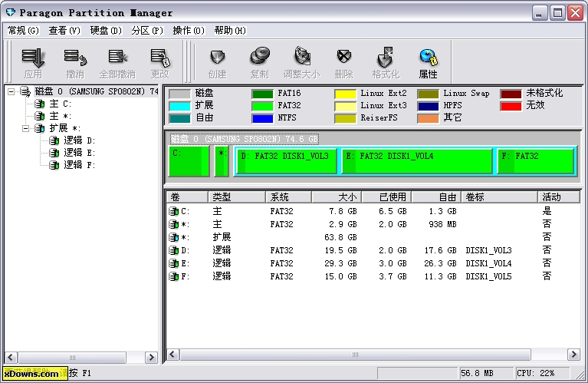The width and height of the screenshot is (588, 383).
Task: Click the 创建 (Create) partition icon
Action: click(x=218, y=63)
